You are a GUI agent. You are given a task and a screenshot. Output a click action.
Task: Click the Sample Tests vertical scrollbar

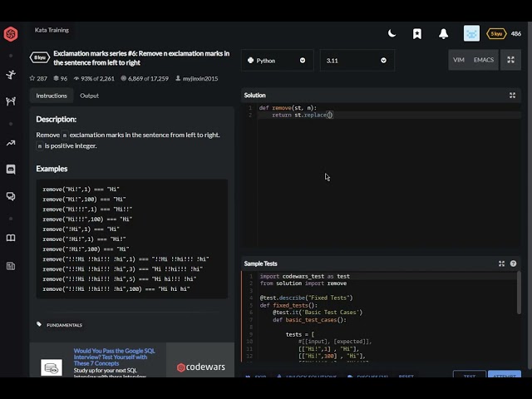[519, 293]
